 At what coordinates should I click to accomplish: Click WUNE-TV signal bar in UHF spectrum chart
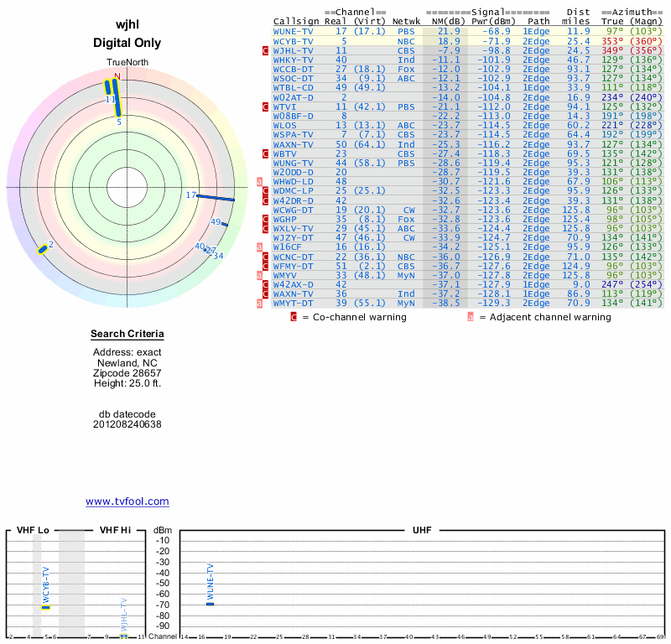(211, 604)
